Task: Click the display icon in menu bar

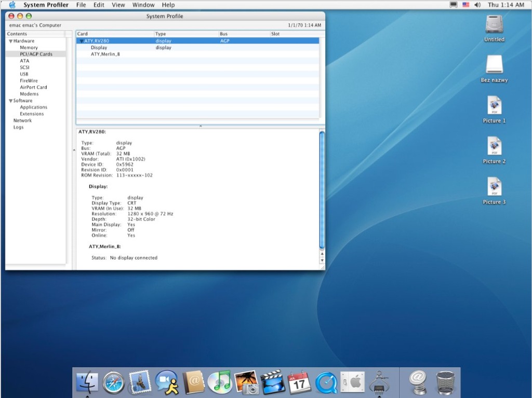Action: point(453,5)
